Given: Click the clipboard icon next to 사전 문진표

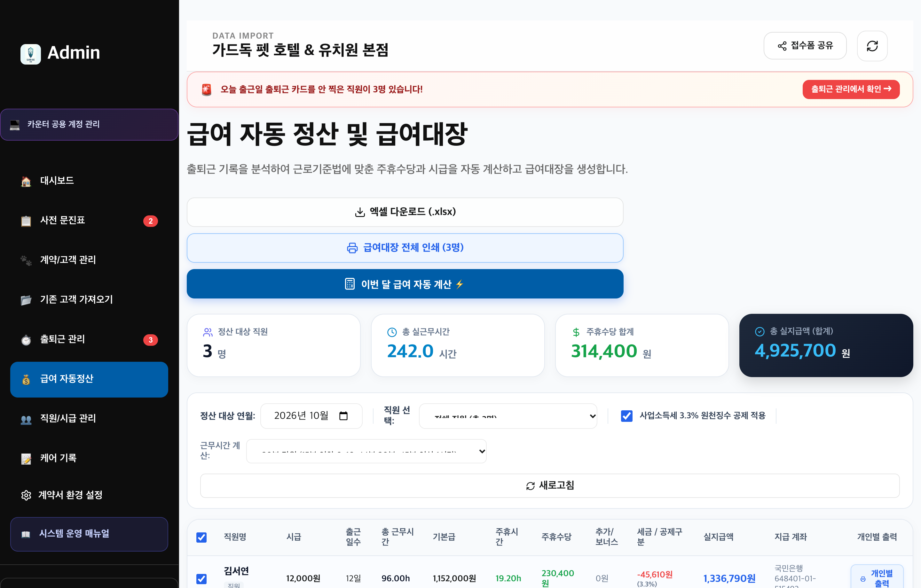Looking at the screenshot, I should click(26, 221).
